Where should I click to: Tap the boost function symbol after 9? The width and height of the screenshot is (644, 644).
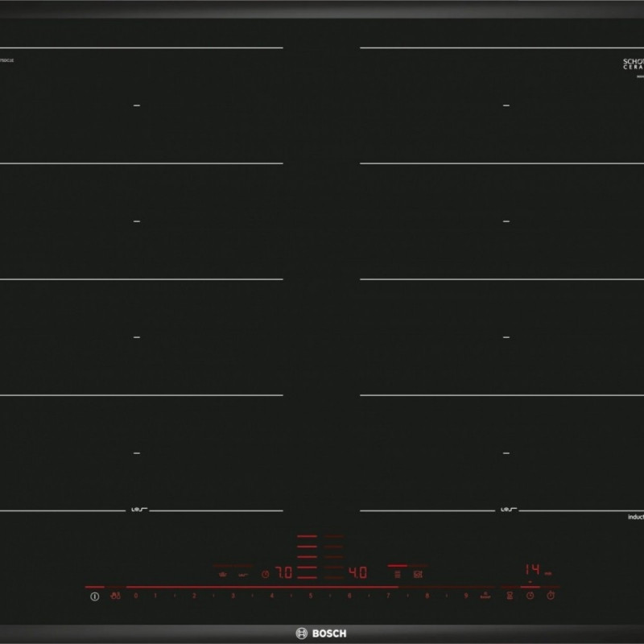click(486, 596)
